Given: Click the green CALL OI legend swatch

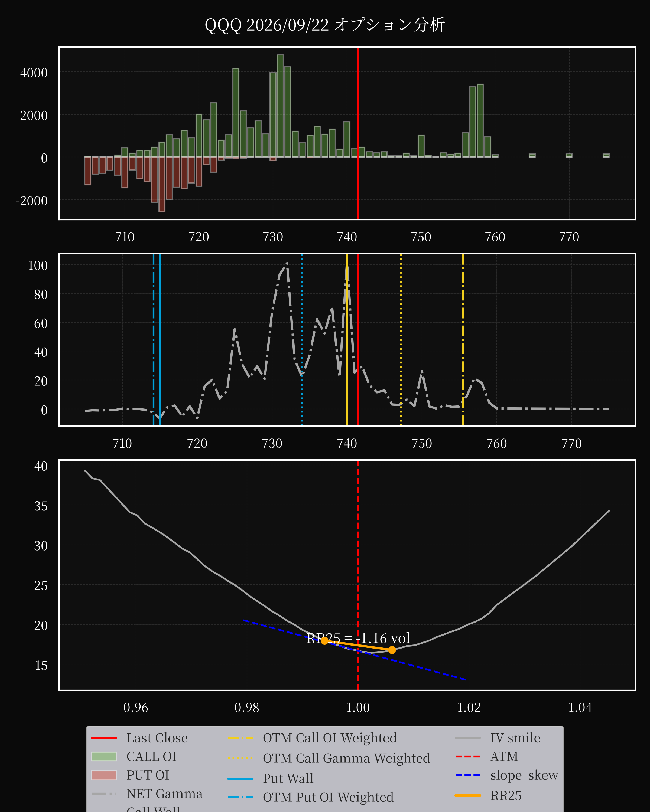Looking at the screenshot, I should pos(104,756).
